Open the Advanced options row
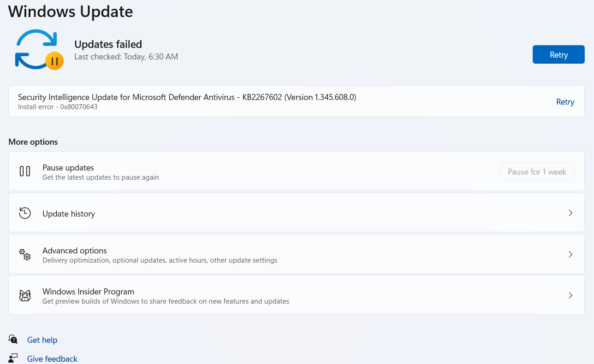Image resolution: width=594 pixels, height=364 pixels. tap(297, 254)
